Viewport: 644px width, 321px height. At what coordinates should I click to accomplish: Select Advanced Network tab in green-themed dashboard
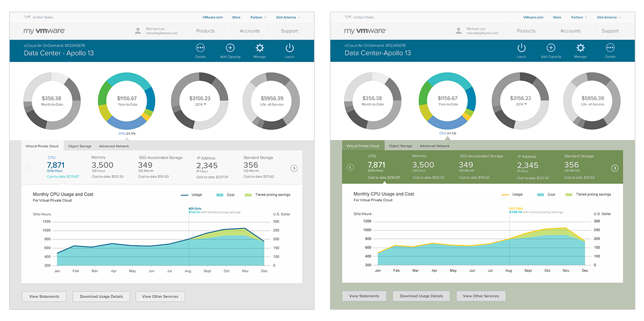pos(434,146)
